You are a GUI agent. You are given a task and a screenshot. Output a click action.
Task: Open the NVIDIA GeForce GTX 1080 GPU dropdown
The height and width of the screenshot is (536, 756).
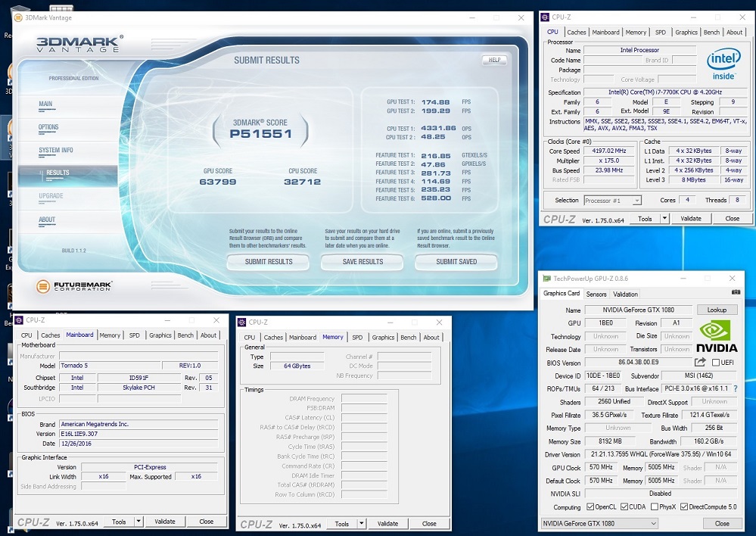[654, 523]
